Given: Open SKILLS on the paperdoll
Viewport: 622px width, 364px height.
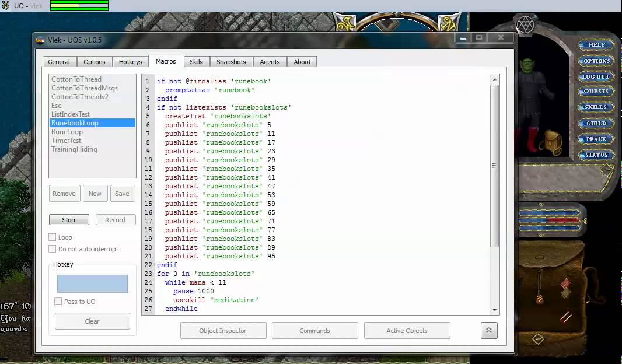Looking at the screenshot, I should 595,107.
